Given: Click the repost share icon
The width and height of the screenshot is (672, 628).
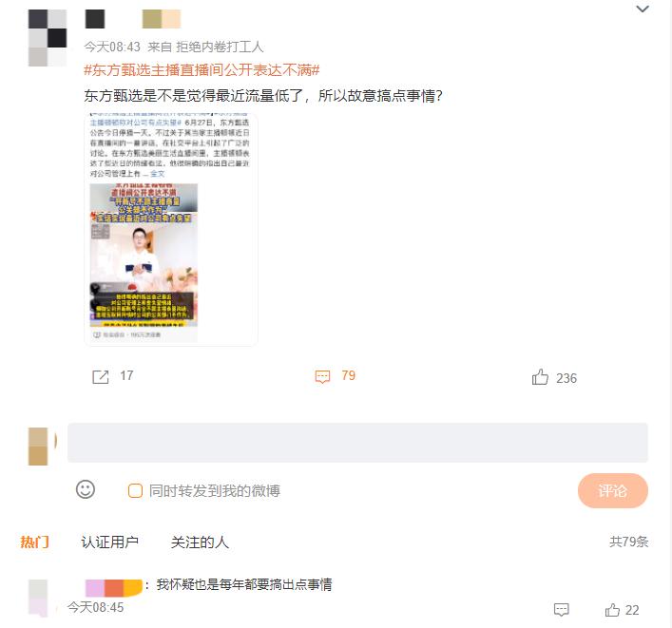Looking at the screenshot, I should point(101,376).
